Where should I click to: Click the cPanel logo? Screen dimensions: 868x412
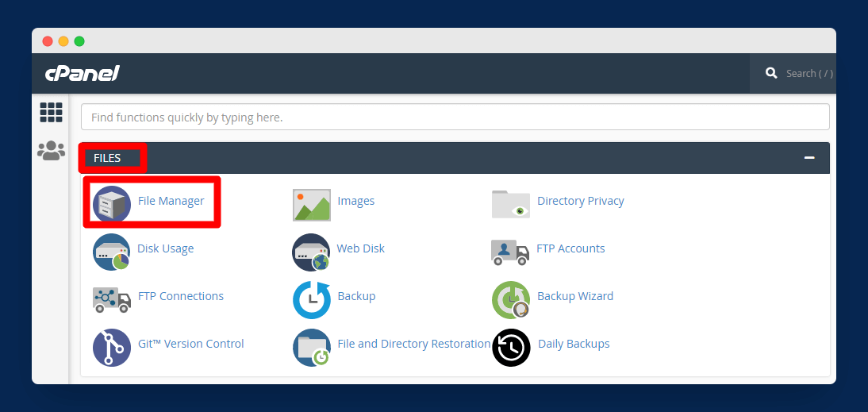point(82,74)
